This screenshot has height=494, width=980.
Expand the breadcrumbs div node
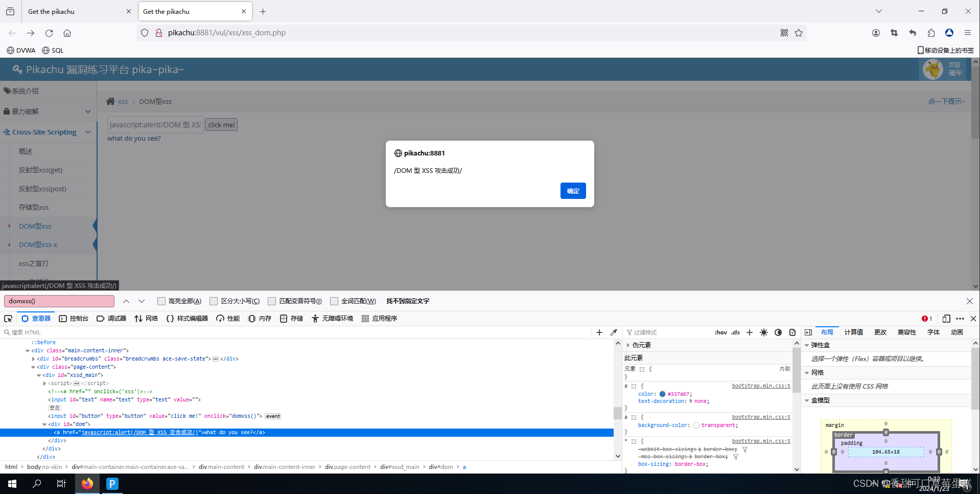click(34, 359)
